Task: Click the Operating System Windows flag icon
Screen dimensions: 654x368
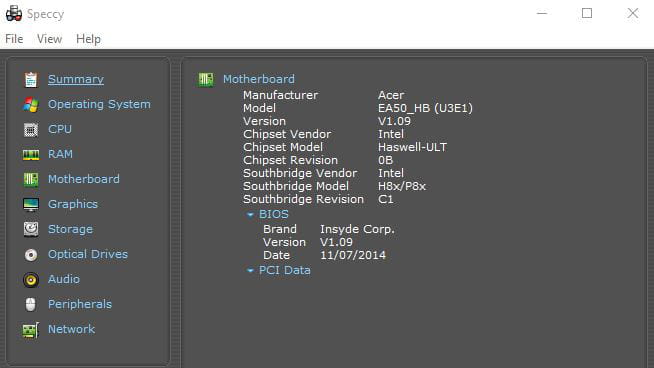Action: tap(30, 105)
